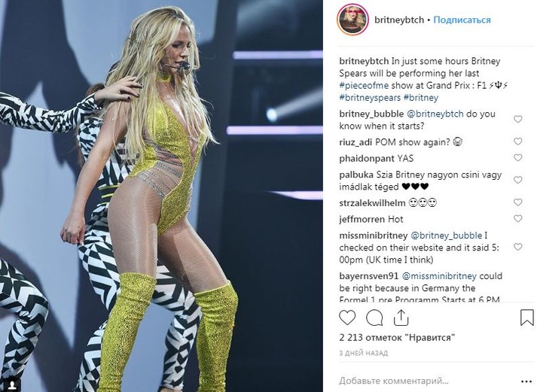Heart the phaidonpant YAS comment
Image resolution: width=537 pixels, height=392 pixels.
coord(518,158)
